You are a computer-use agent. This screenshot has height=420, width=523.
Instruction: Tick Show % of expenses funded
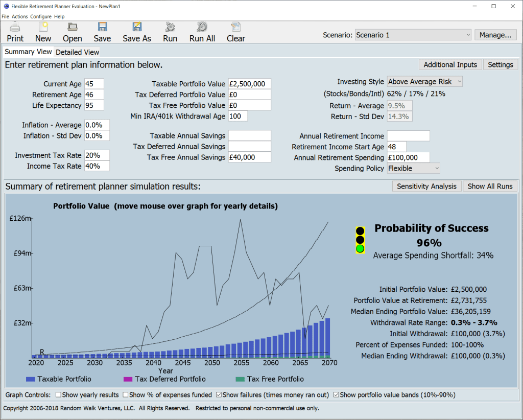tap(126, 395)
